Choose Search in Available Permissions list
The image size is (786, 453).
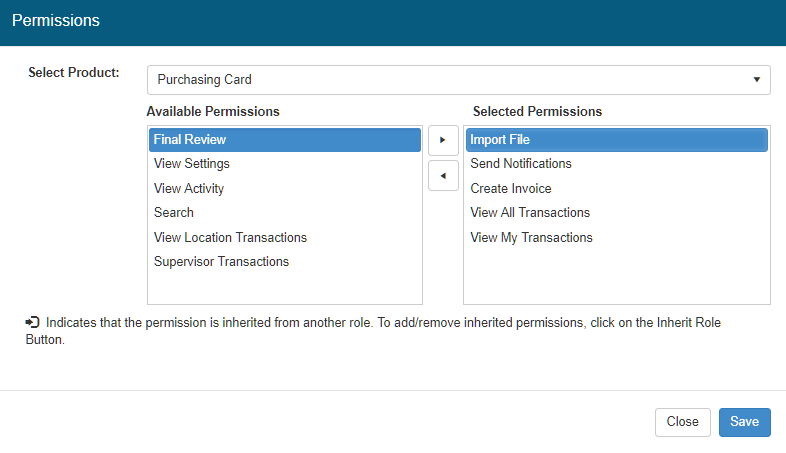(174, 213)
